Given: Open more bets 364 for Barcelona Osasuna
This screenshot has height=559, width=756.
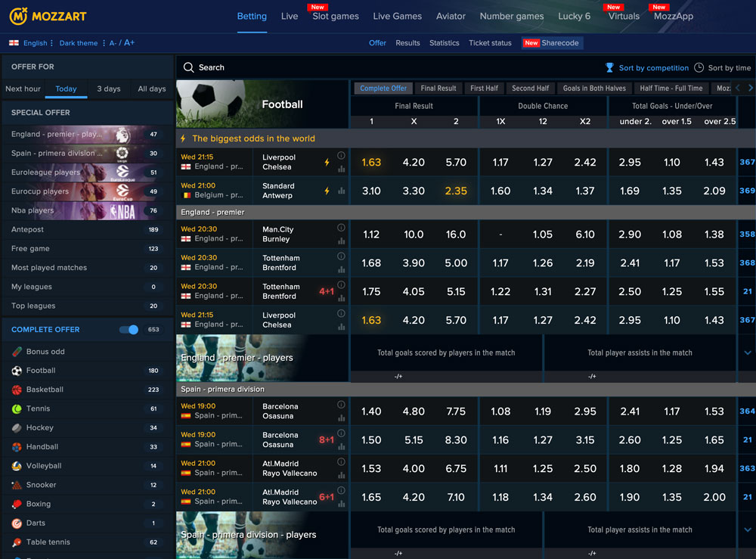Looking at the screenshot, I should tap(747, 411).
